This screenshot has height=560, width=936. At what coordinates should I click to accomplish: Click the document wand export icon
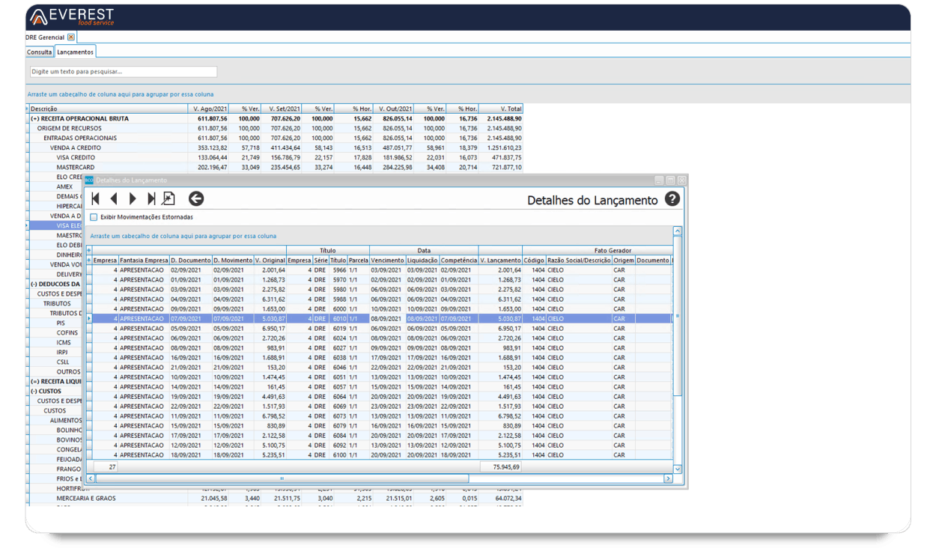(x=168, y=198)
